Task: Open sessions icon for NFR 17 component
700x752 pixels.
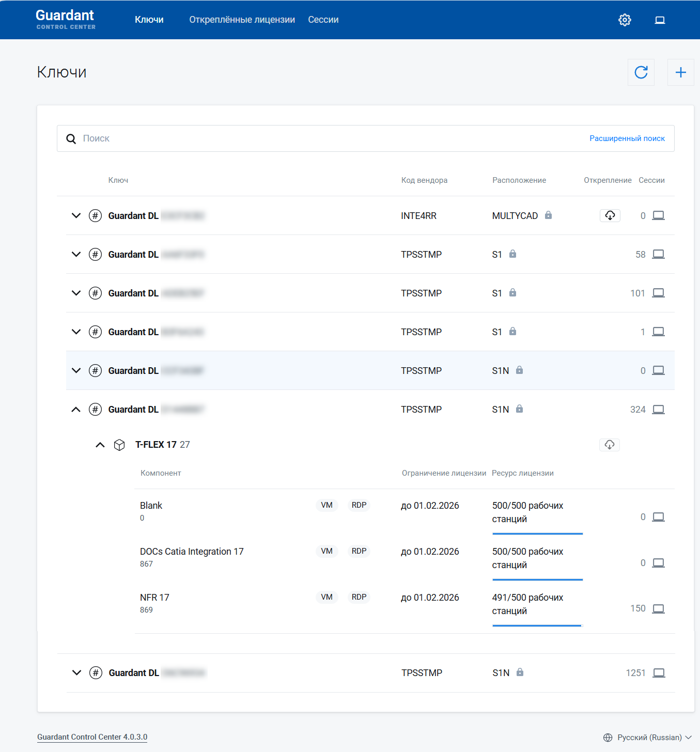Action: pyautogui.click(x=658, y=609)
